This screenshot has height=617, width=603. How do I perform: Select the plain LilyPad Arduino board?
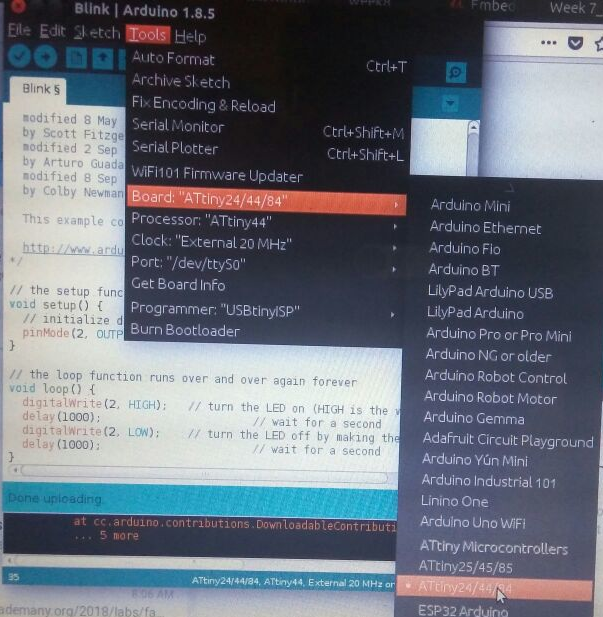pos(475,313)
